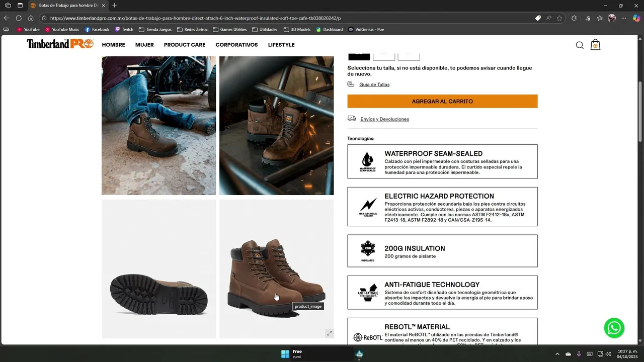The height and width of the screenshot is (362, 644).
Task: Expand the Utilidades bookmark folder
Action: (265, 30)
